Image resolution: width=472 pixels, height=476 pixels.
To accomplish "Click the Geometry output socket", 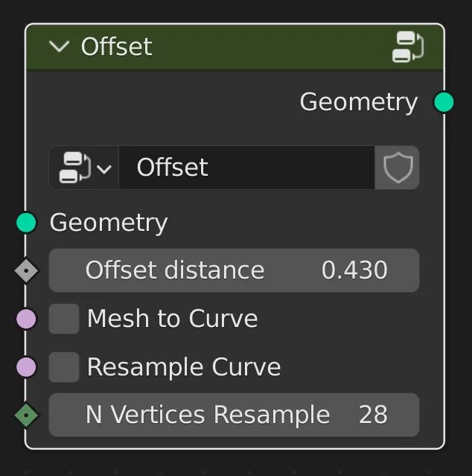I will (x=444, y=102).
